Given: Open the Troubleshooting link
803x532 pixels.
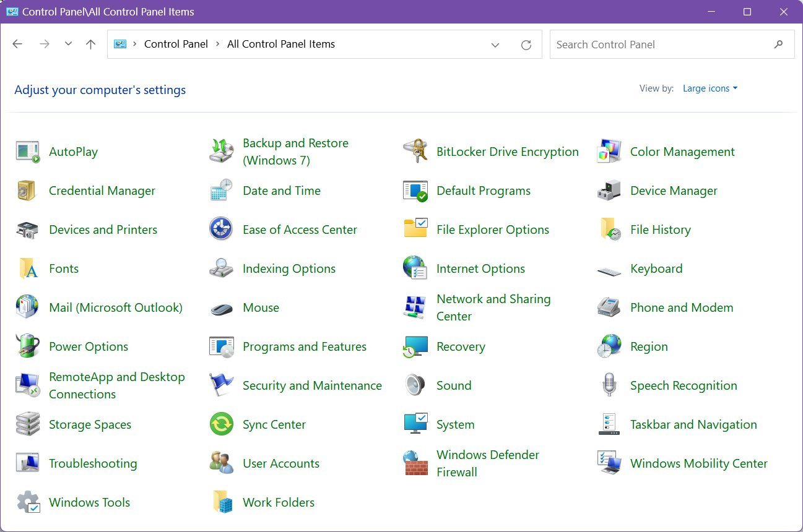Looking at the screenshot, I should [93, 463].
